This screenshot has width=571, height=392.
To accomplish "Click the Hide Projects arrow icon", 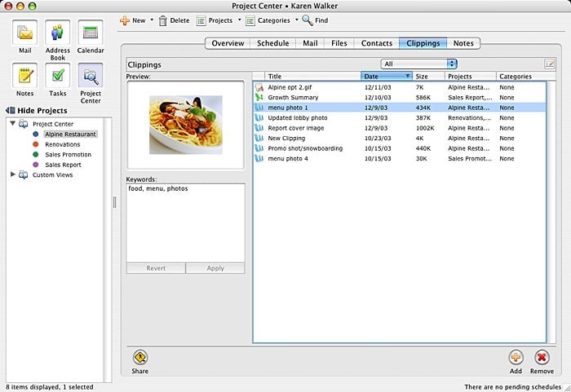I will [10, 110].
